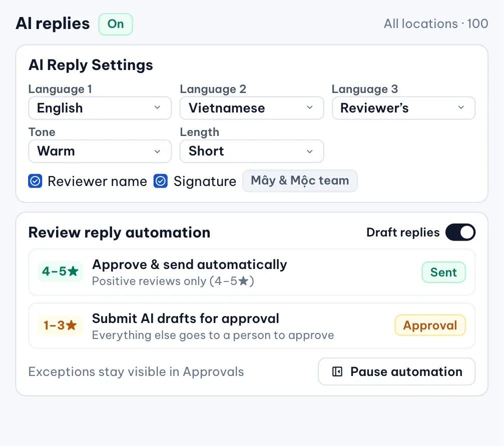Toggle the Draft replies switch
504x446 pixels.
460,232
